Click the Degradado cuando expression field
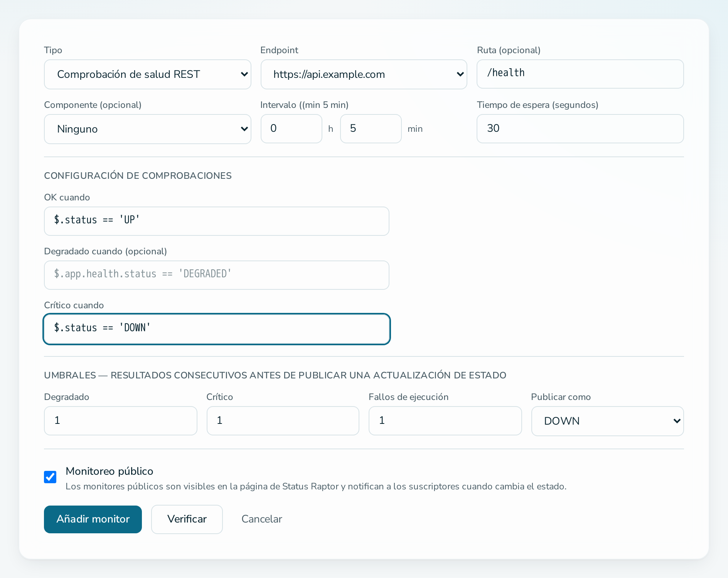 (216, 275)
